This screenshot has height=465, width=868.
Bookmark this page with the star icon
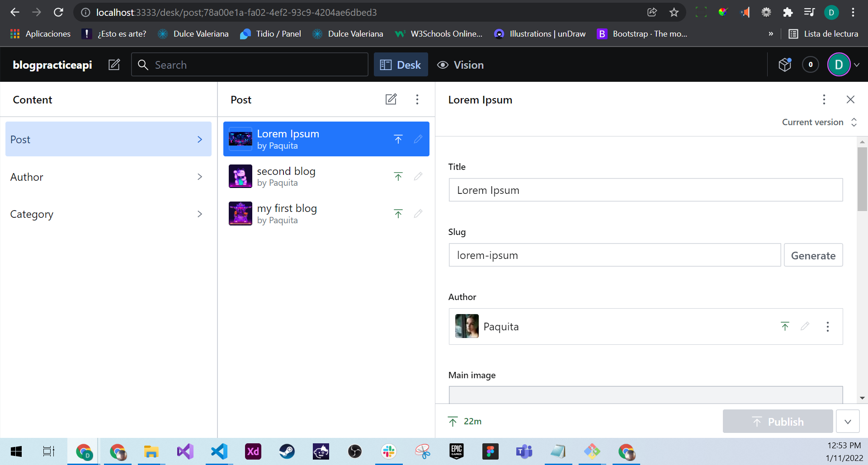674,12
